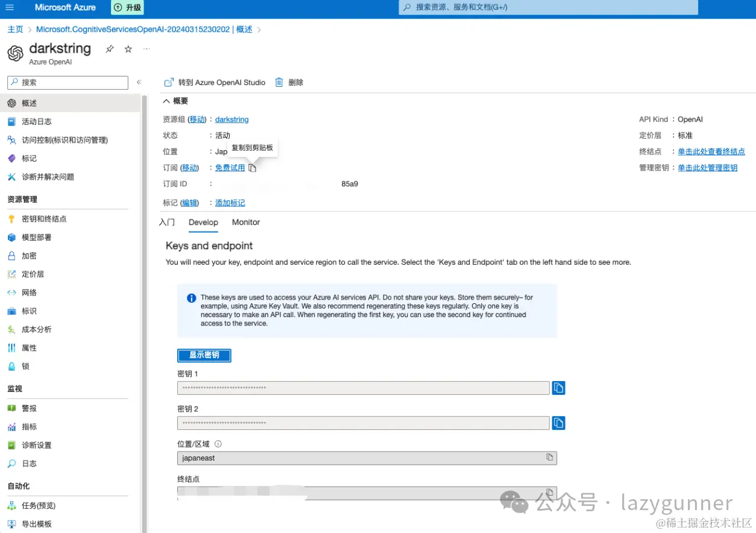Collapse the 概要 essentials section

pos(176,101)
